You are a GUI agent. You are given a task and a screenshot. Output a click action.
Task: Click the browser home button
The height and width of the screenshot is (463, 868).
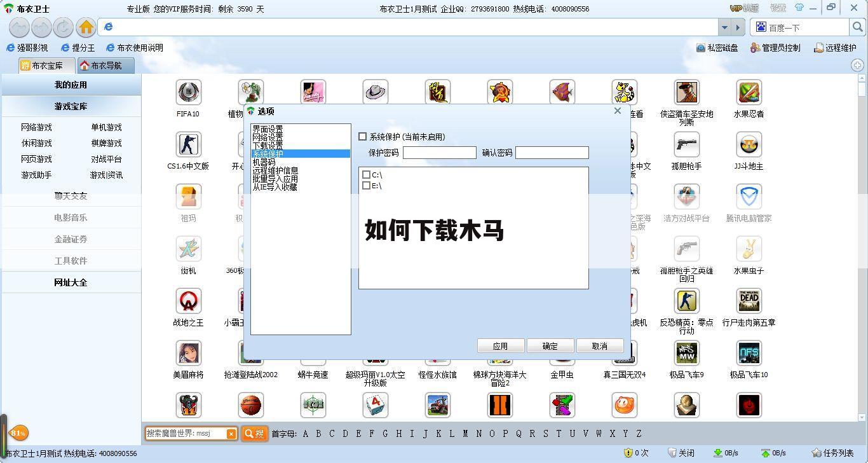(x=86, y=27)
